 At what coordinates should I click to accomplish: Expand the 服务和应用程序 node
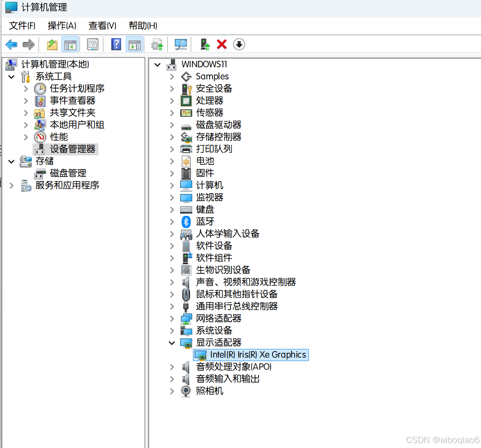click(12, 185)
